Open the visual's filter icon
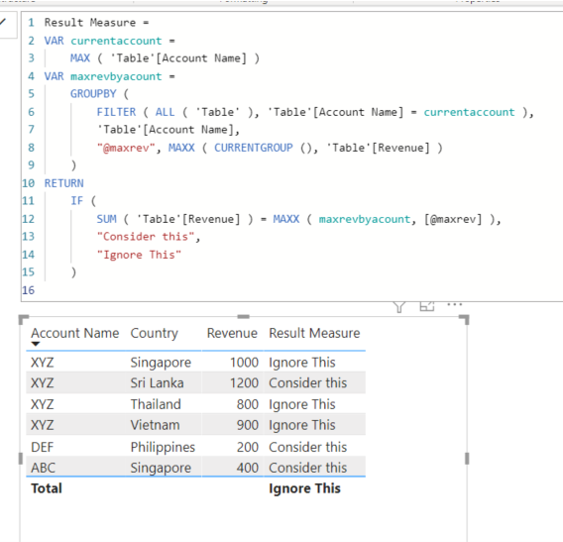563x542 pixels. (399, 307)
